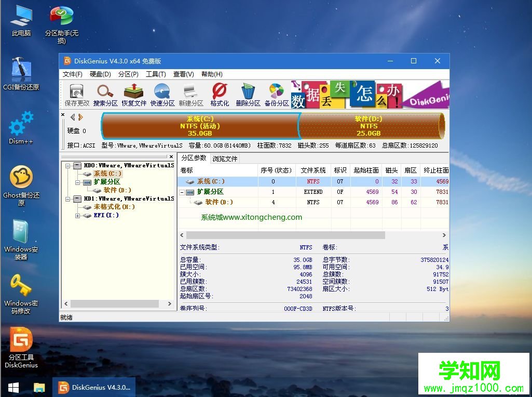Screen dimensions: 532x397
Task: Launch the Dism++ desktop shortcut
Action: 20,125
